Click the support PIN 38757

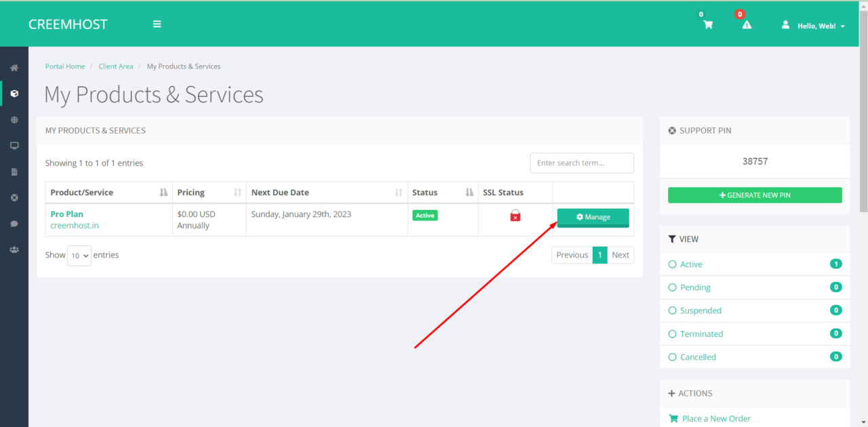point(755,162)
